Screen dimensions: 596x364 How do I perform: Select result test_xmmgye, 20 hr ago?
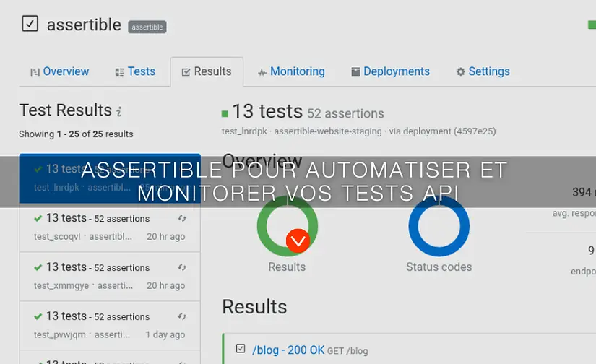click(110, 276)
